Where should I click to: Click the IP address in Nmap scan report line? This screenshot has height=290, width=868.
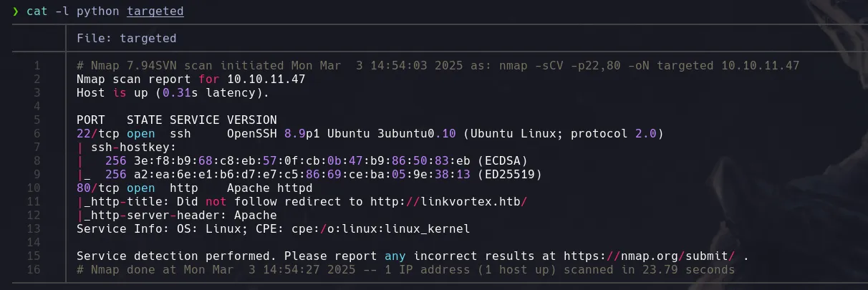pos(266,79)
